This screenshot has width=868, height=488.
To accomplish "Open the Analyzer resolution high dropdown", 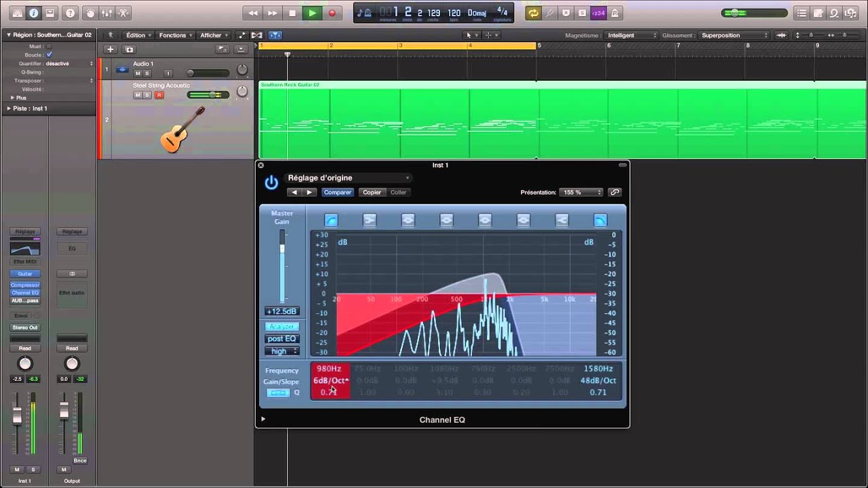I will coord(281,351).
